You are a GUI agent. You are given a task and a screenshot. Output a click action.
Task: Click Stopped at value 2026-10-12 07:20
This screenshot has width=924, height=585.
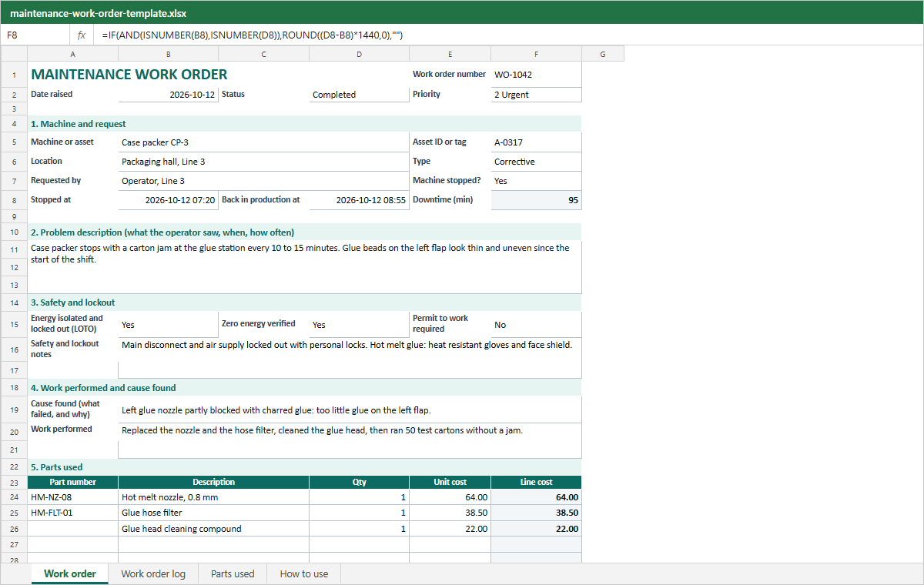click(169, 200)
